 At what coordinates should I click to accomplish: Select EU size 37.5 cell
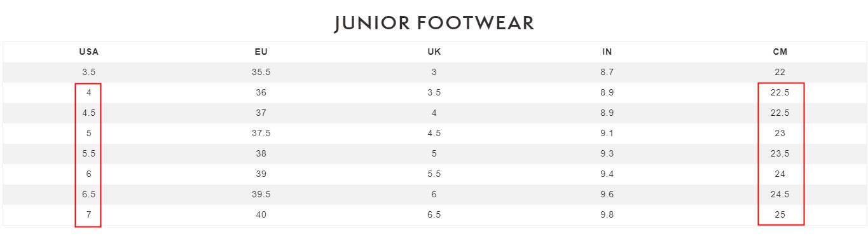pos(261,133)
